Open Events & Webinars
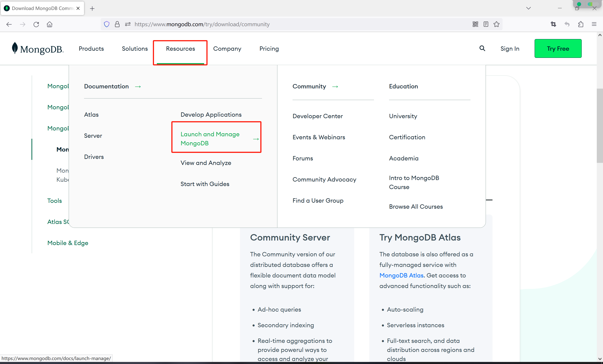This screenshot has height=364, width=603. point(319,137)
